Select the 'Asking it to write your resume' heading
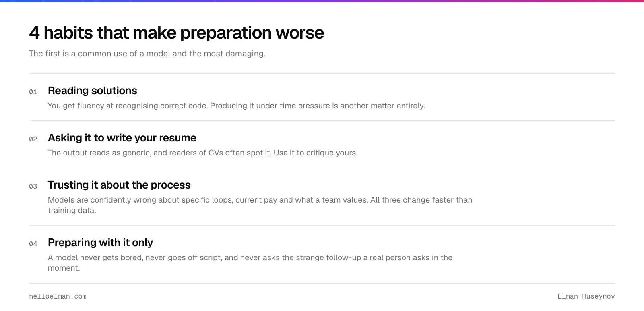Screen dimensions: 644x311 tap(122, 138)
